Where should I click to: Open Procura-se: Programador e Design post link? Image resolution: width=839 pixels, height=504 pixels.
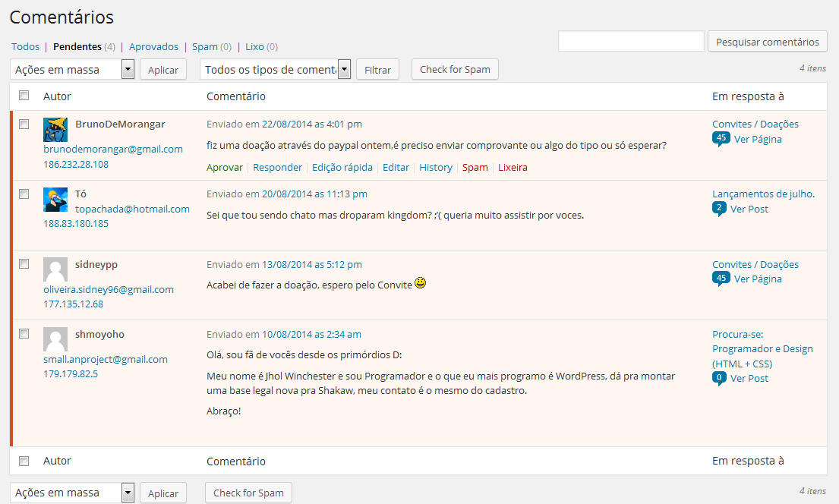[762, 349]
